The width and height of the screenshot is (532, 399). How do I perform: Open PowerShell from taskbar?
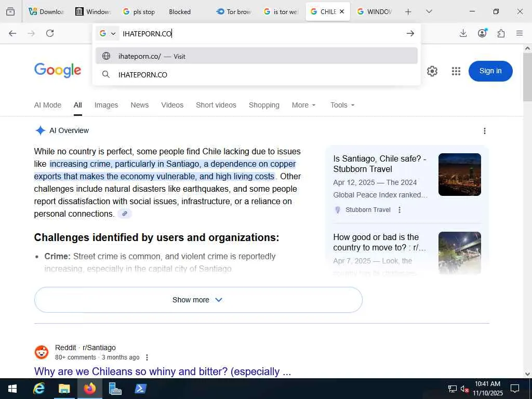140,389
